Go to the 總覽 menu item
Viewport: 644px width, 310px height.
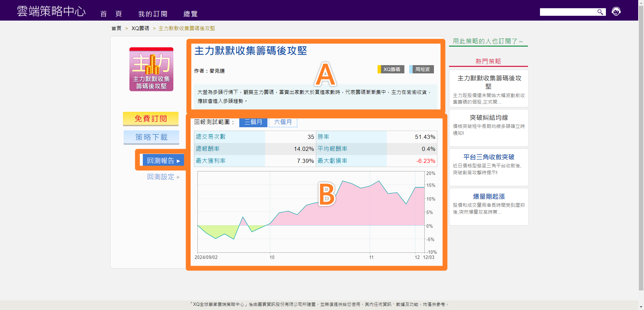(191, 14)
